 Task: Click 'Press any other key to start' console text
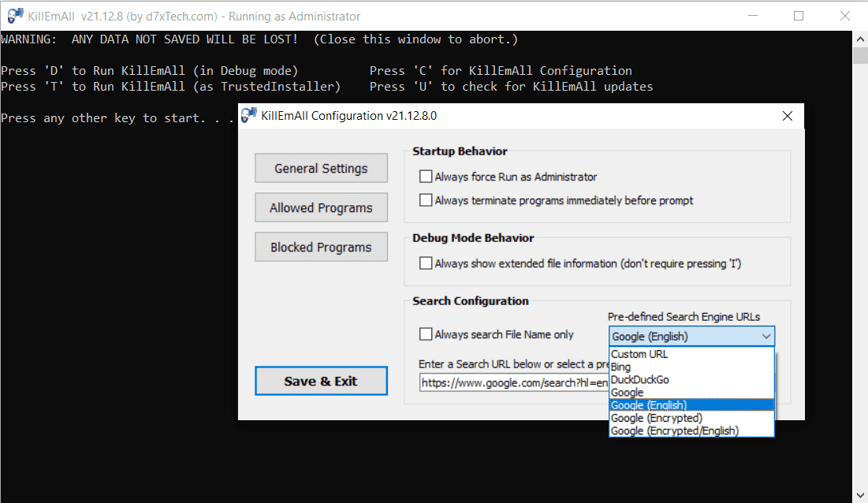click(117, 117)
